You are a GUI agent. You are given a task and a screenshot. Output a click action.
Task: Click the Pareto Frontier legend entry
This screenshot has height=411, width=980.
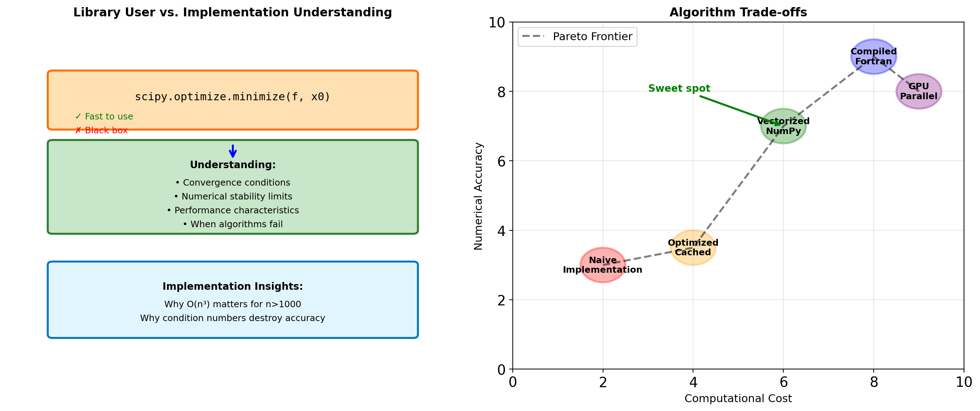(x=577, y=37)
